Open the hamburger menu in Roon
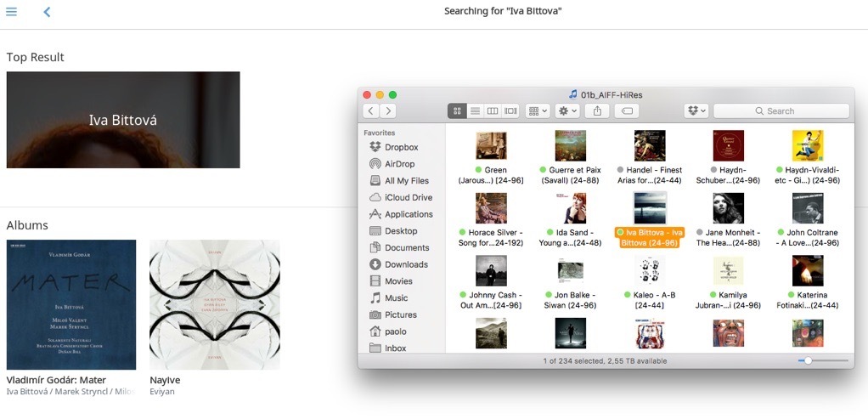868x419 pixels. 11,12
